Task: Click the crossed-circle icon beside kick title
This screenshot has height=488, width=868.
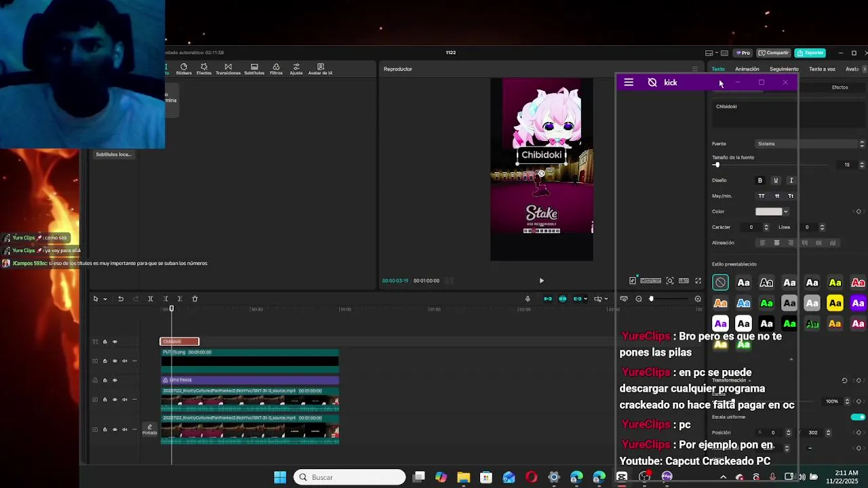Action: coord(652,83)
